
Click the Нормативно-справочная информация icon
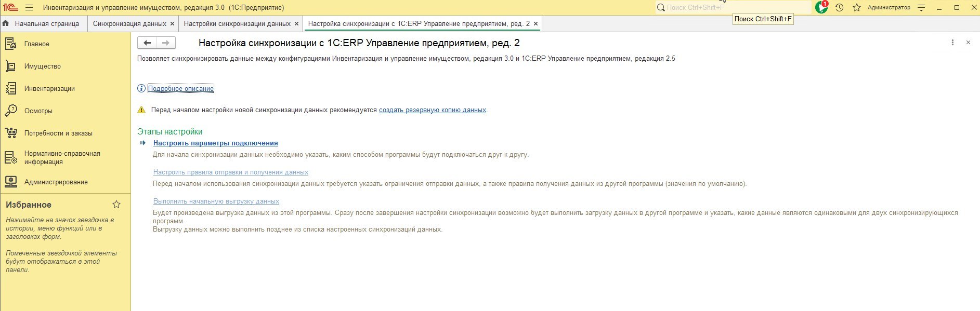[11, 157]
